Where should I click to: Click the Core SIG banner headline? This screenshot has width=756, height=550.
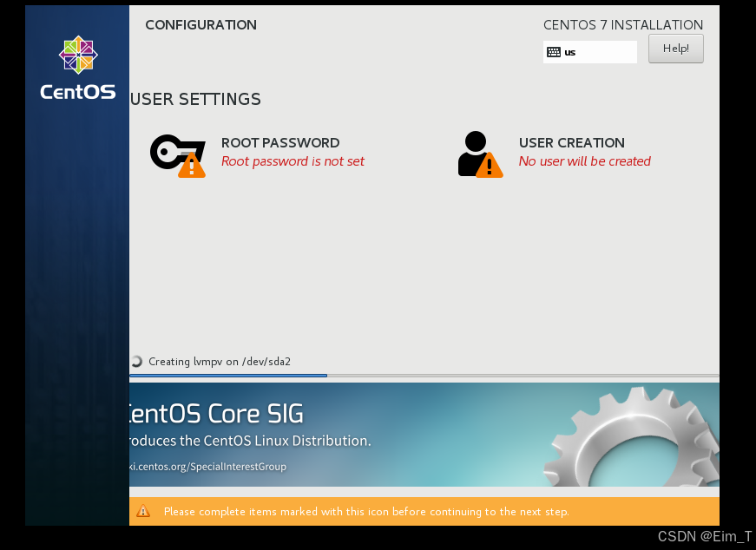[216, 414]
